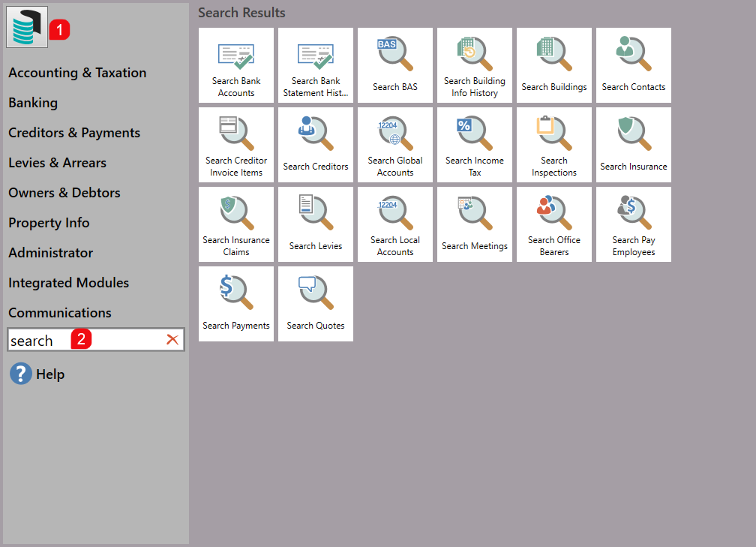This screenshot has width=756, height=547.
Task: Open the Search Bank Accounts tile
Action: coord(236,65)
